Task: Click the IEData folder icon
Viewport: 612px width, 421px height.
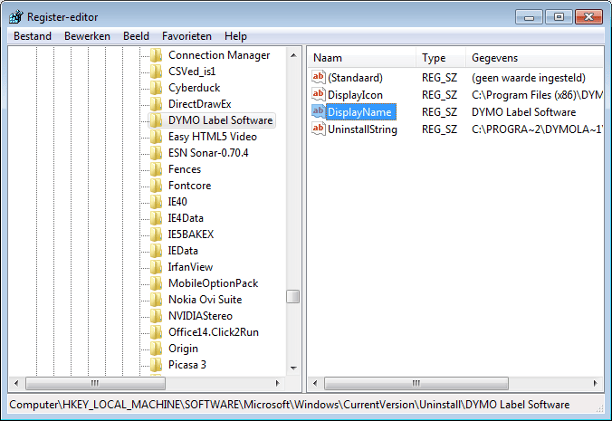Action: 156,250
